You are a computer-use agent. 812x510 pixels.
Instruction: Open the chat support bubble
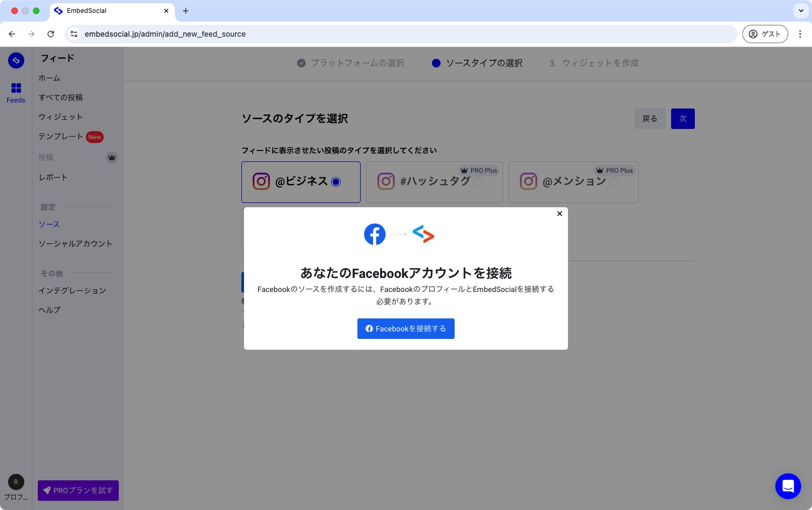tap(788, 486)
